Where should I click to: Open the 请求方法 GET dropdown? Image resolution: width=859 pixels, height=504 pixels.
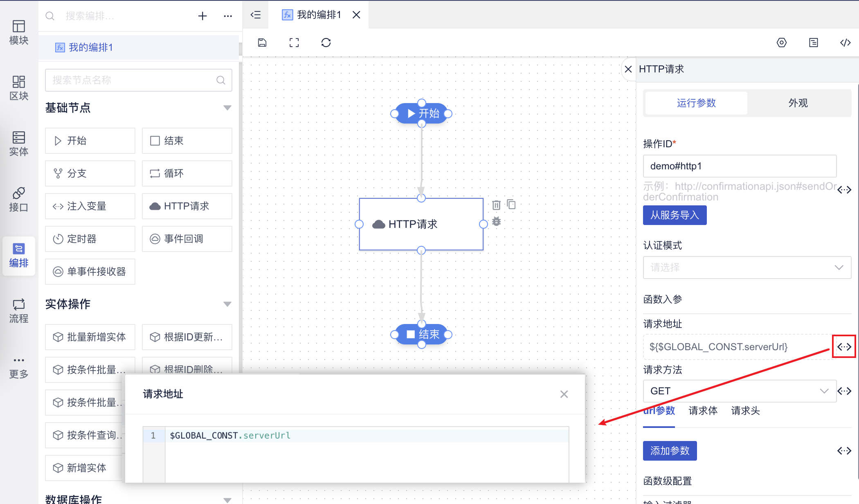point(740,391)
